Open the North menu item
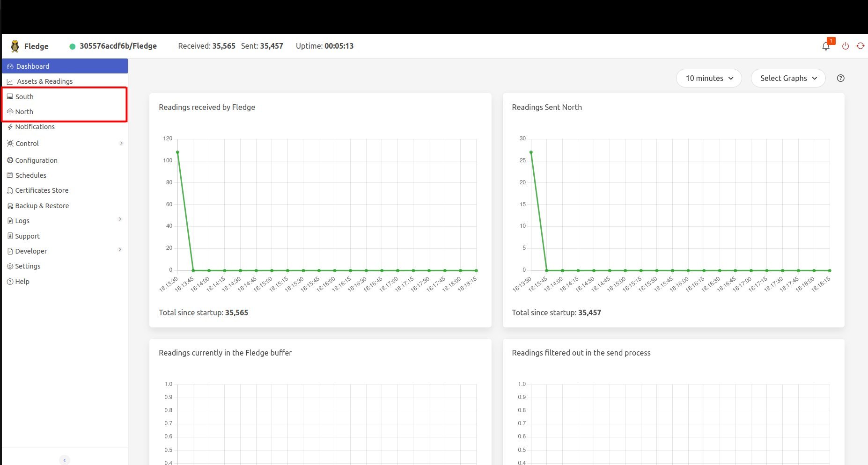The width and height of the screenshot is (868, 465). (24, 112)
